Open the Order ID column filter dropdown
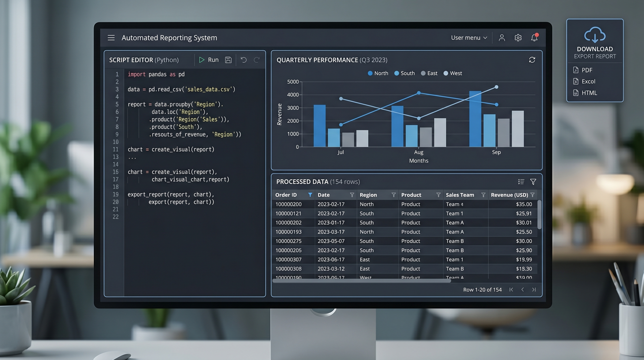Viewport: 644px width, 360px height. [311, 195]
